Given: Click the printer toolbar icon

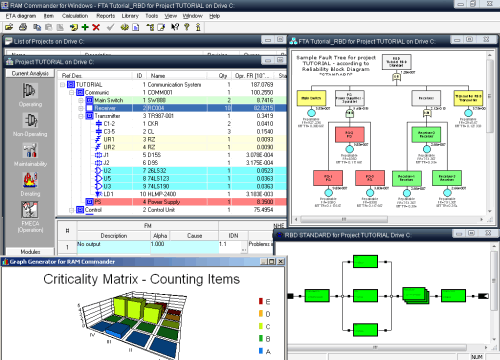Looking at the screenshot, I should [x=23, y=27].
